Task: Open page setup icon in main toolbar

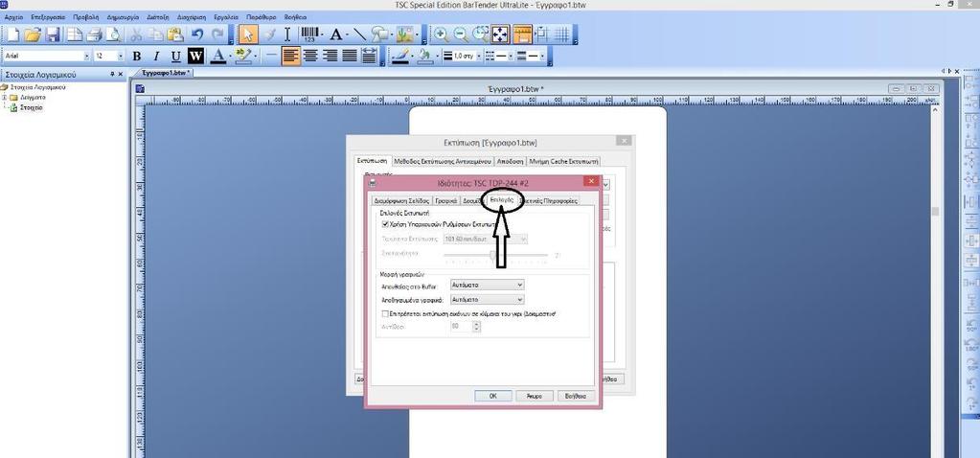Action: [75, 35]
